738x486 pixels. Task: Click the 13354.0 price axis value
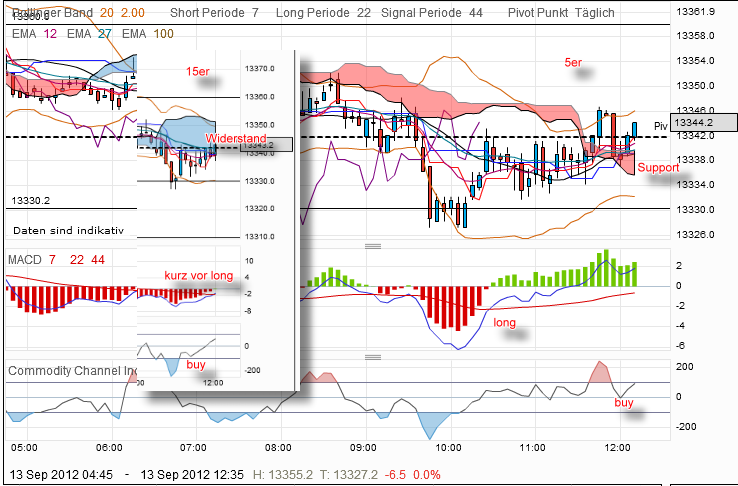[x=695, y=61]
